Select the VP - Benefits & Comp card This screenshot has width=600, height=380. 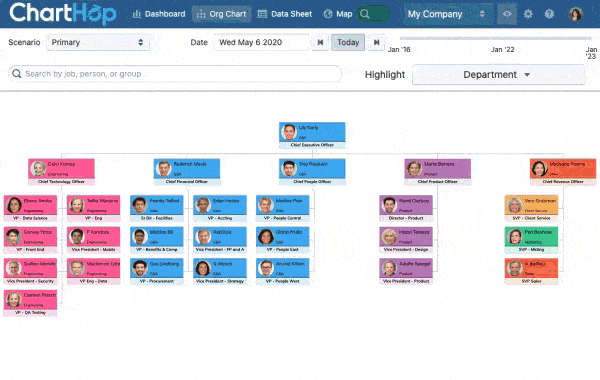tap(157, 240)
